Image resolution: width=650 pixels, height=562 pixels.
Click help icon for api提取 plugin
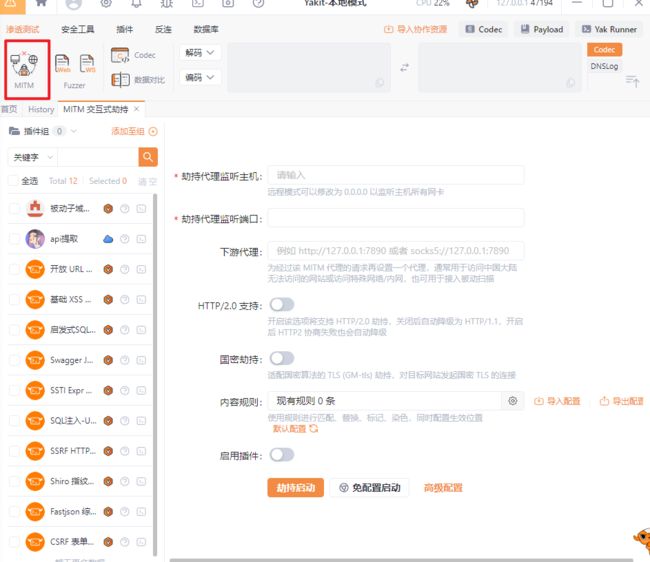pos(125,239)
